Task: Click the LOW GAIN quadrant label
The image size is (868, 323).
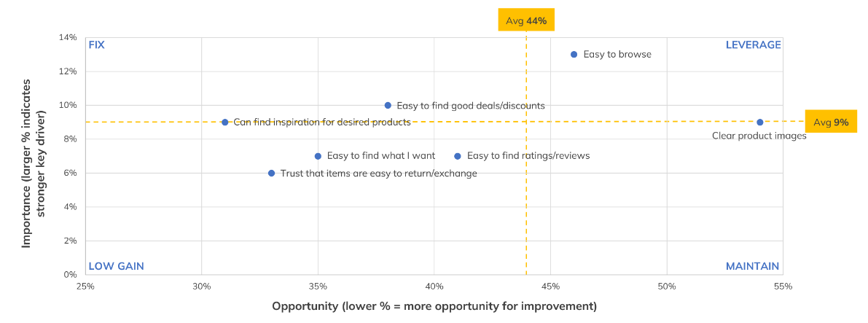Action: 116,266
